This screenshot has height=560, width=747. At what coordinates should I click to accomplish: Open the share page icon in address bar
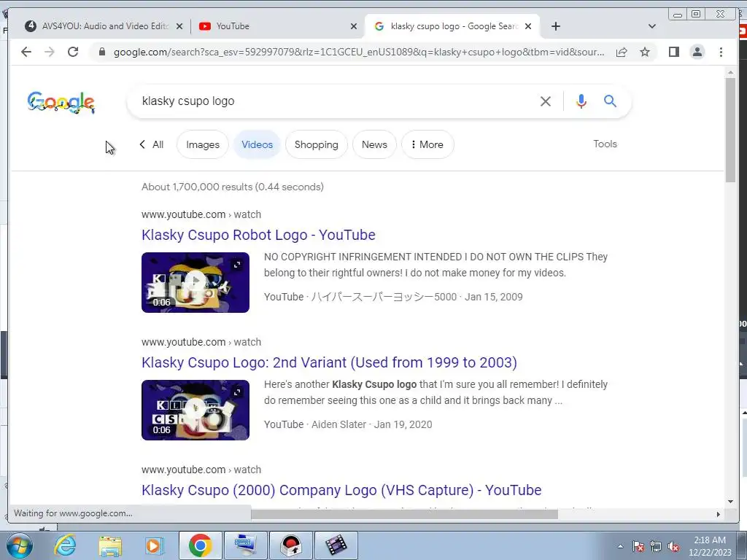point(622,52)
